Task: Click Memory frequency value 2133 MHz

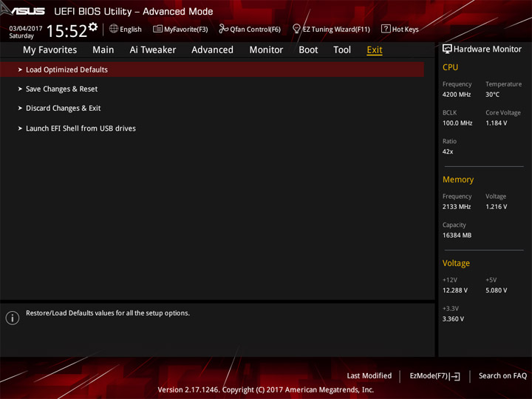Action: coord(457,207)
